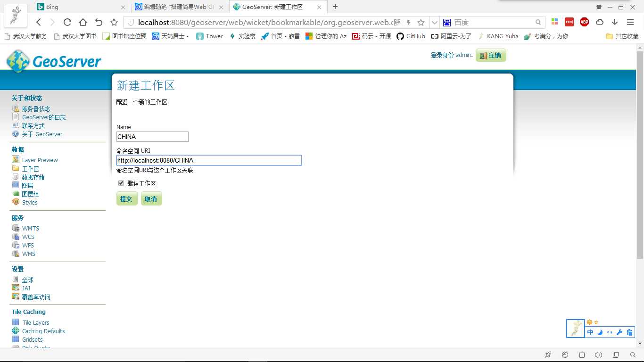Focus the Name input field
The width and height of the screenshot is (644, 362).
click(152, 137)
